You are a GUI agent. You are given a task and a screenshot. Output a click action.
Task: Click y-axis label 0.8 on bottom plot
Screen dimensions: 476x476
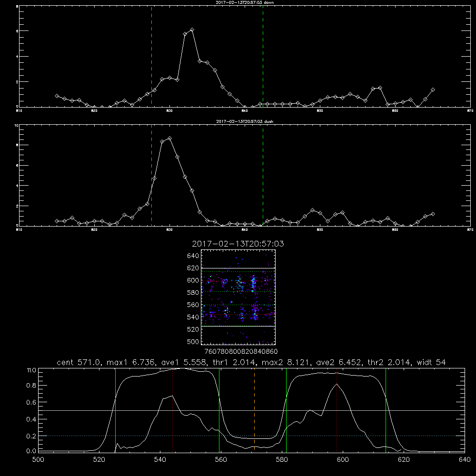31,386
